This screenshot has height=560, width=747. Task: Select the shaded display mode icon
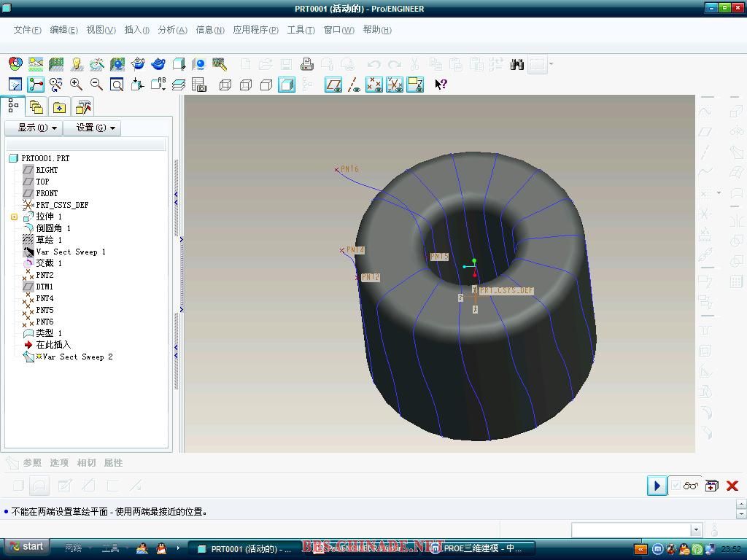[x=287, y=85]
